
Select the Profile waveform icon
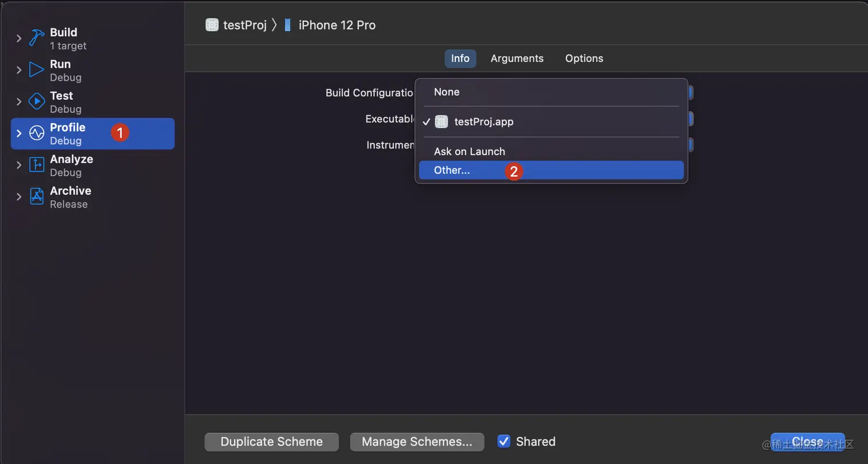[37, 134]
